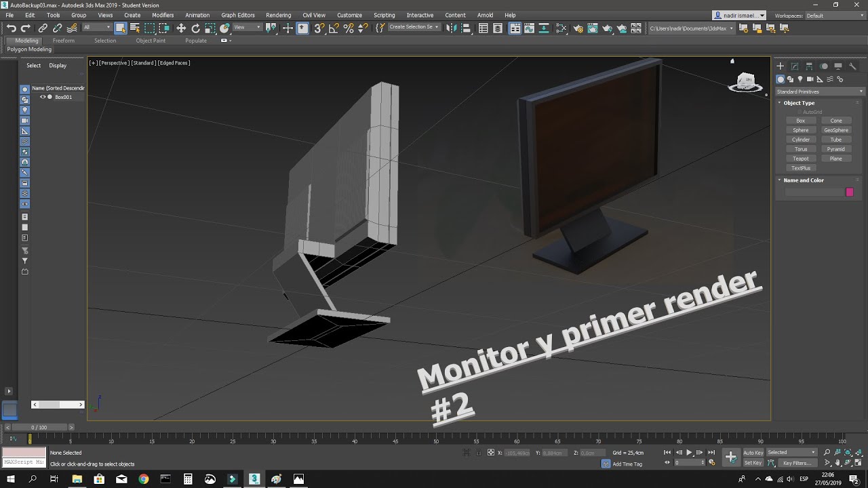
Task: Open the Standard Primitives dropdown
Action: click(820, 91)
